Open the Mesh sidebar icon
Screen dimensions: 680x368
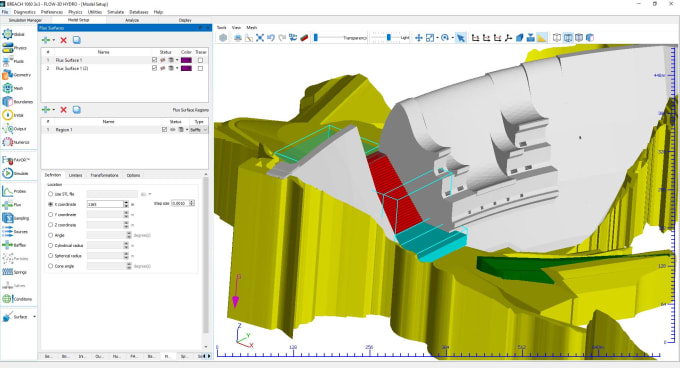click(x=8, y=88)
